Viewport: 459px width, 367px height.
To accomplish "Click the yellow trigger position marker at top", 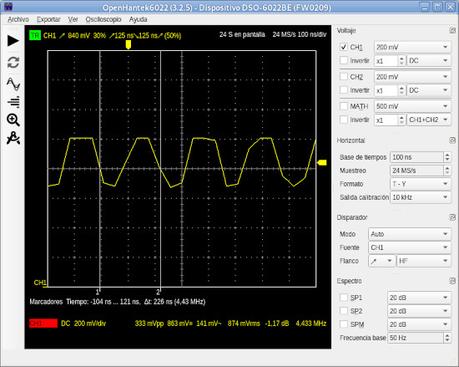I will (x=128, y=44).
